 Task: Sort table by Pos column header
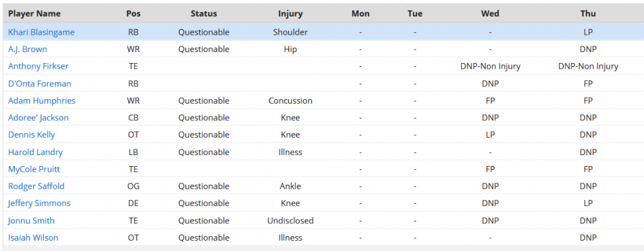[x=133, y=14]
